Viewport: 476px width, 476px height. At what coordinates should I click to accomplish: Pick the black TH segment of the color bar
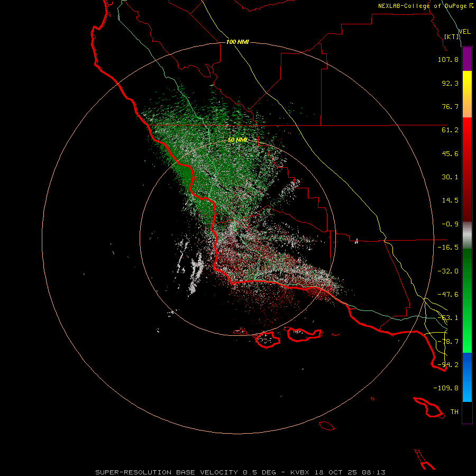(x=467, y=413)
